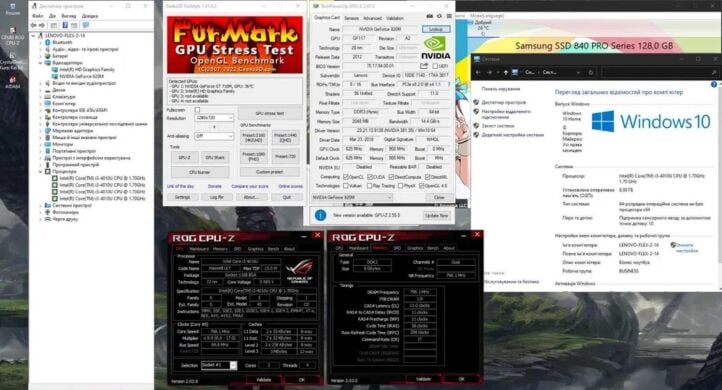Start the GPU stress test in FurMark
Image resolution: width=722 pixels, height=390 pixels.
[270, 113]
